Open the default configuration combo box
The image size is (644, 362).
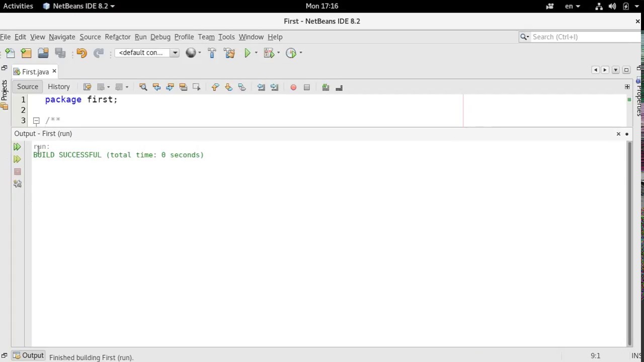(147, 53)
